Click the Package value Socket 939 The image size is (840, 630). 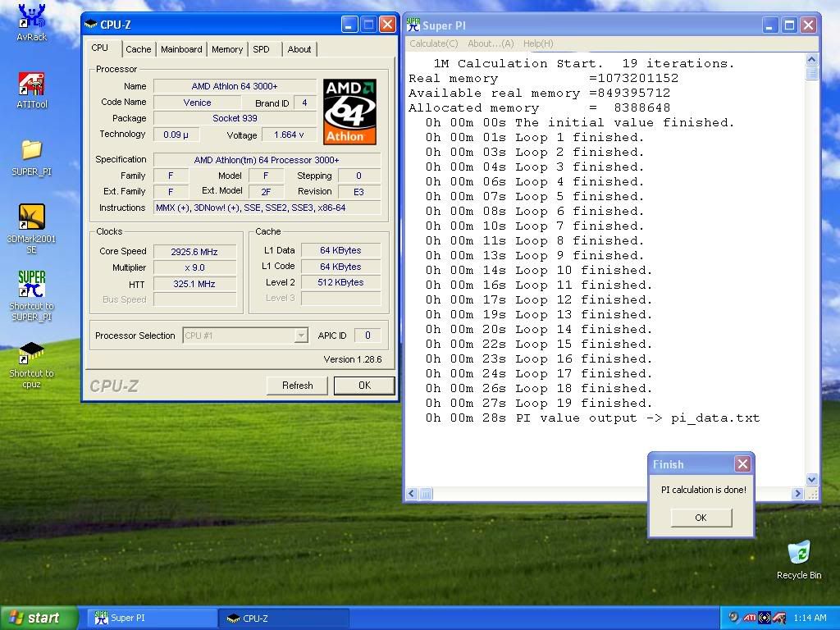[235, 118]
